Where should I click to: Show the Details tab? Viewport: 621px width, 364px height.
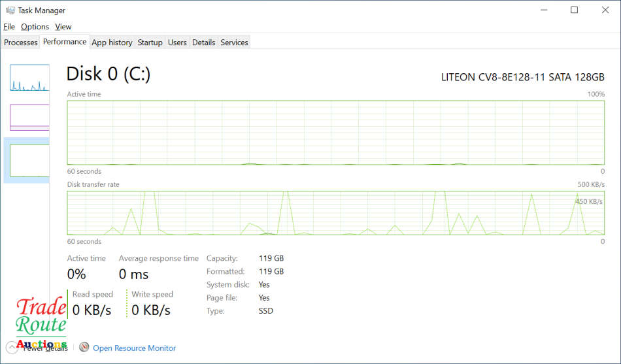coord(203,42)
